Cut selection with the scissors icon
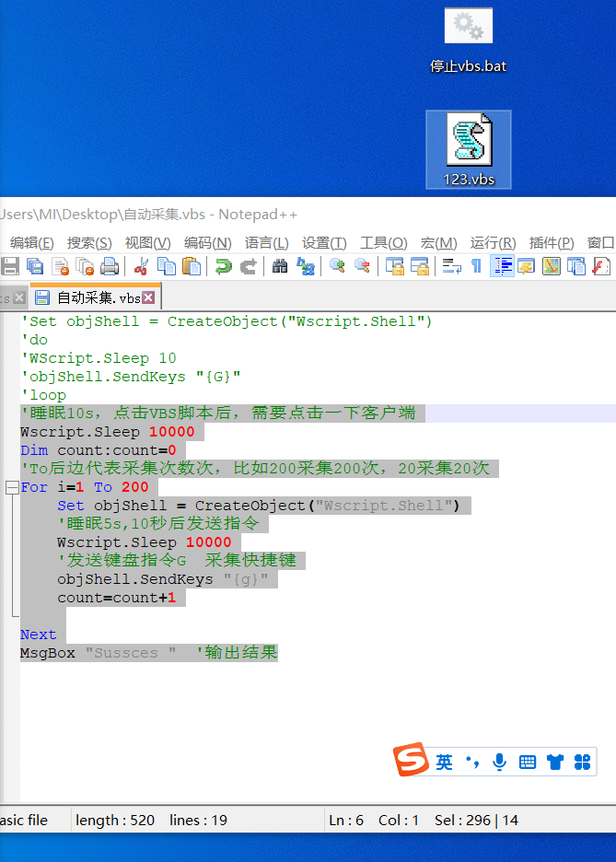 click(x=141, y=267)
